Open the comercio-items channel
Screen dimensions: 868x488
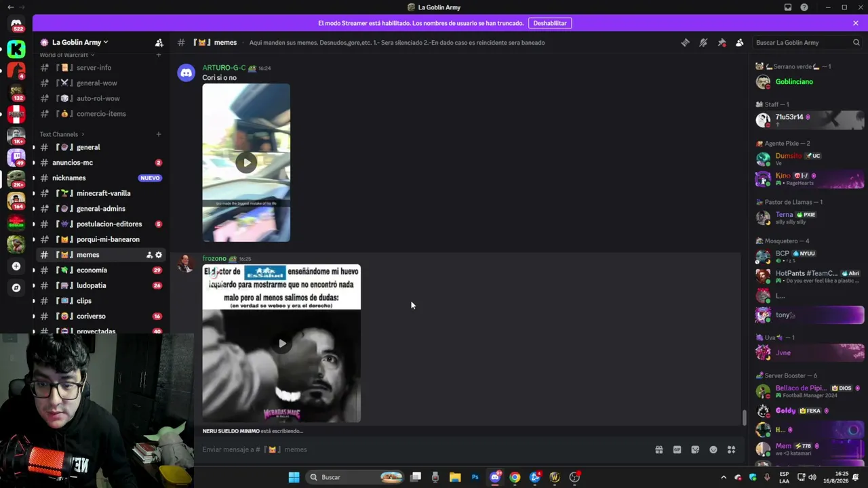101,114
